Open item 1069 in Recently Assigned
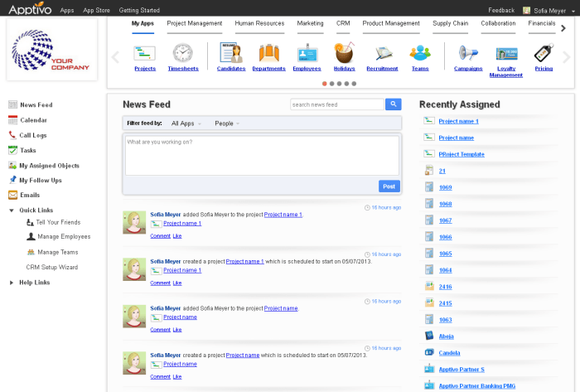This screenshot has height=392, width=580. tap(446, 187)
